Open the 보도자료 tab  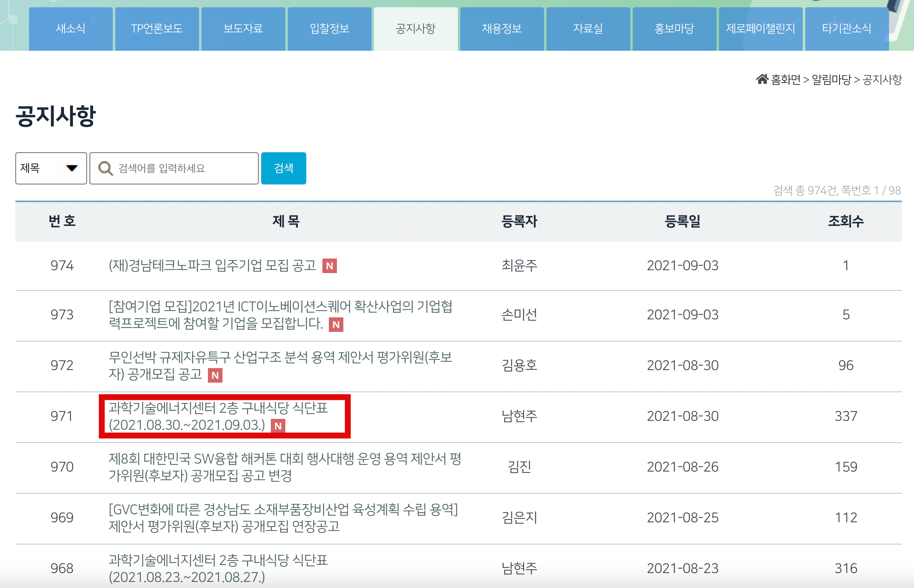tap(243, 29)
